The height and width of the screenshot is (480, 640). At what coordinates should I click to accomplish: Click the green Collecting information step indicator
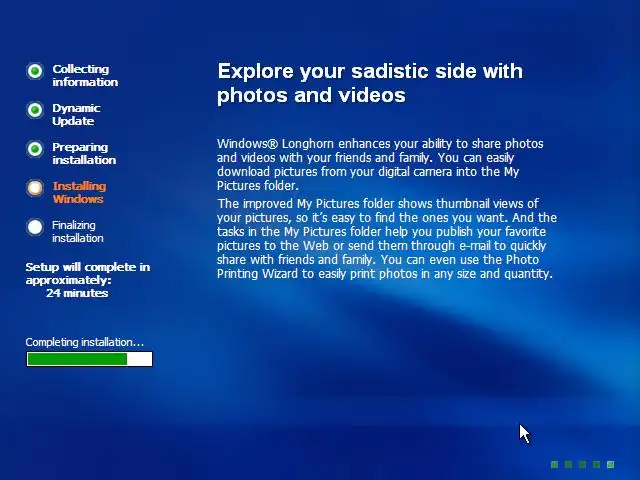(35, 71)
